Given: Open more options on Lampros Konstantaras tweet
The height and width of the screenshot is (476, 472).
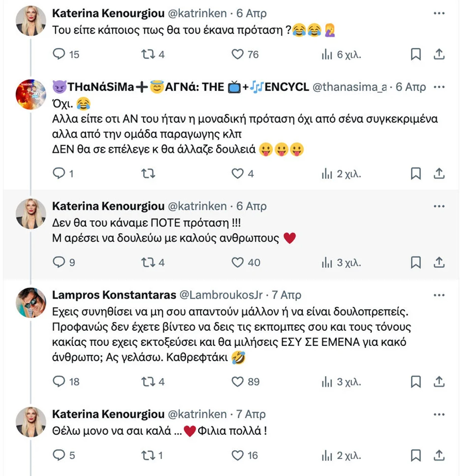Looking at the screenshot, I should pos(439,295).
